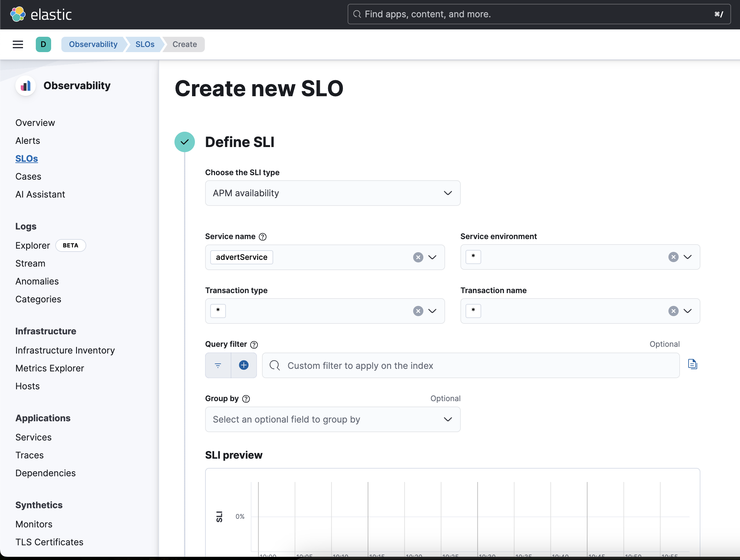
Task: Click the Define SLI step checkmark icon
Action: coord(185,142)
